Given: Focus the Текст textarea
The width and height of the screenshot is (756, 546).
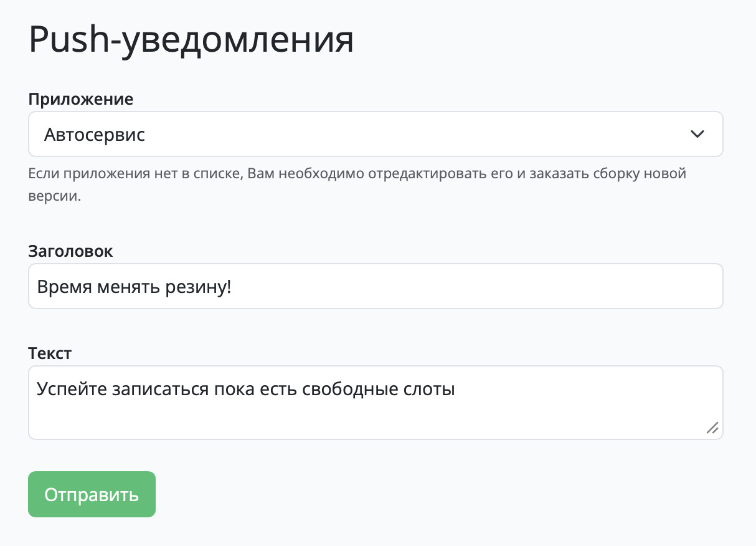Looking at the screenshot, I should click(376, 403).
